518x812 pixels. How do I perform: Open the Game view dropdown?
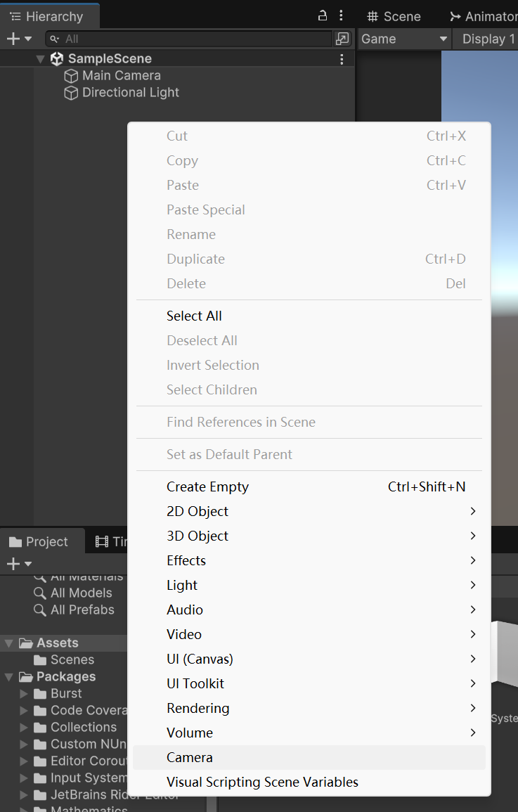(404, 39)
